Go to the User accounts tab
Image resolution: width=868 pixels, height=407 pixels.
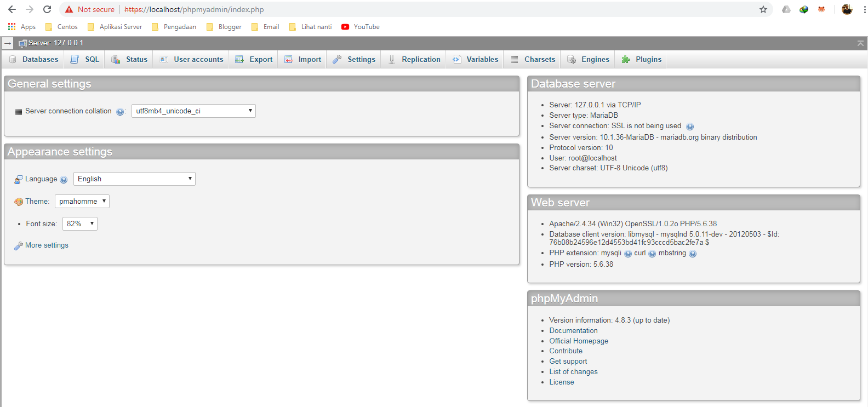click(x=191, y=59)
